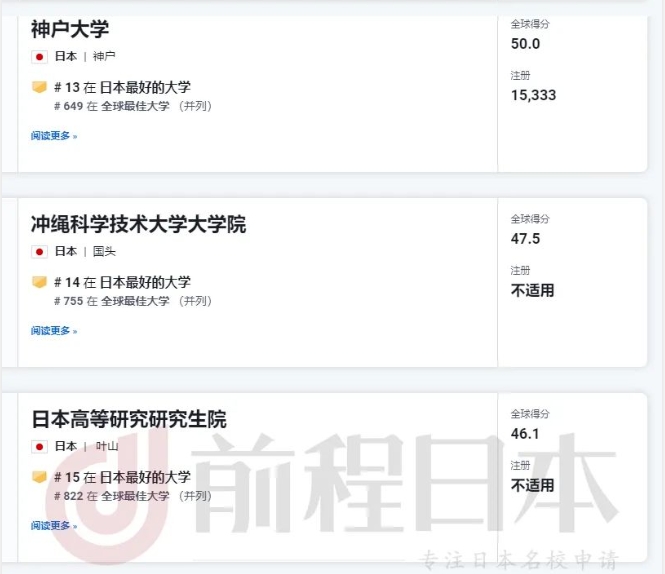Select the # 13 在 日本最好的大学 ranking text

123,87
